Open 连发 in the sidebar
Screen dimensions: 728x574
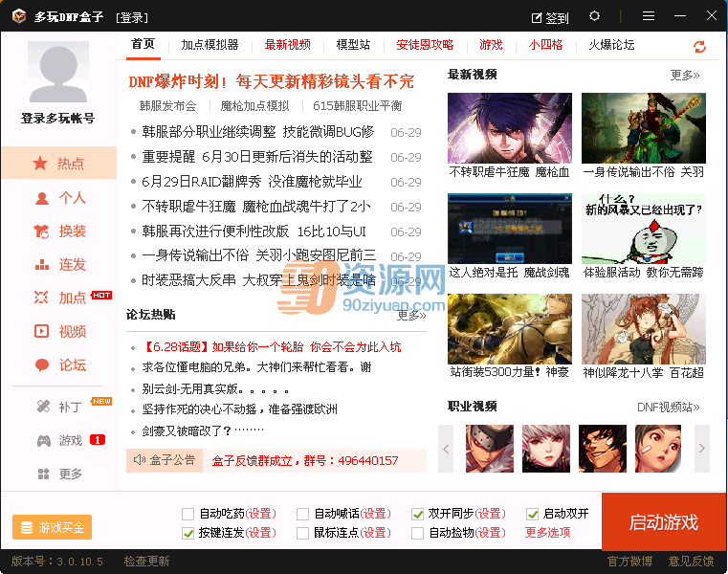tap(58, 264)
